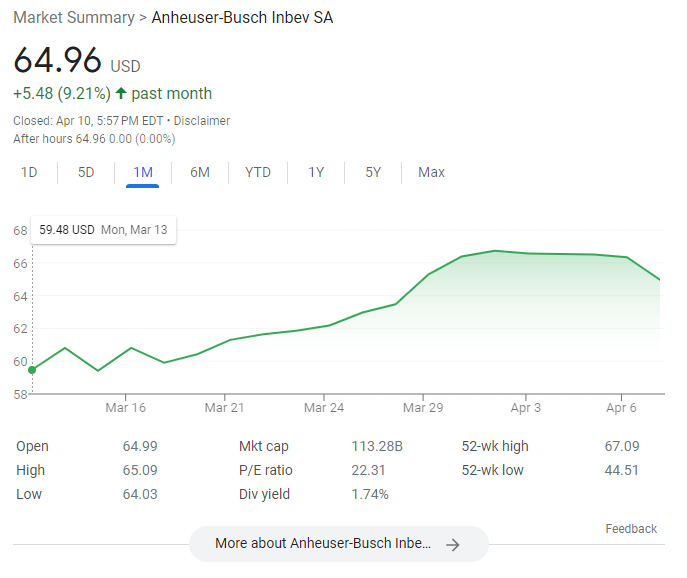Click the +5.48 (9.21%) change text

pyautogui.click(x=62, y=93)
